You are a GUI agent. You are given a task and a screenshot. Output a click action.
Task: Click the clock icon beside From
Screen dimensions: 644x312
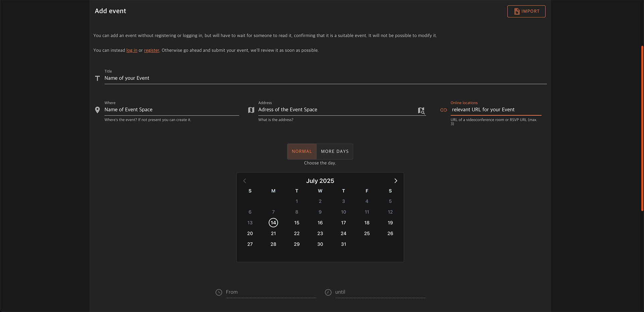click(x=219, y=292)
